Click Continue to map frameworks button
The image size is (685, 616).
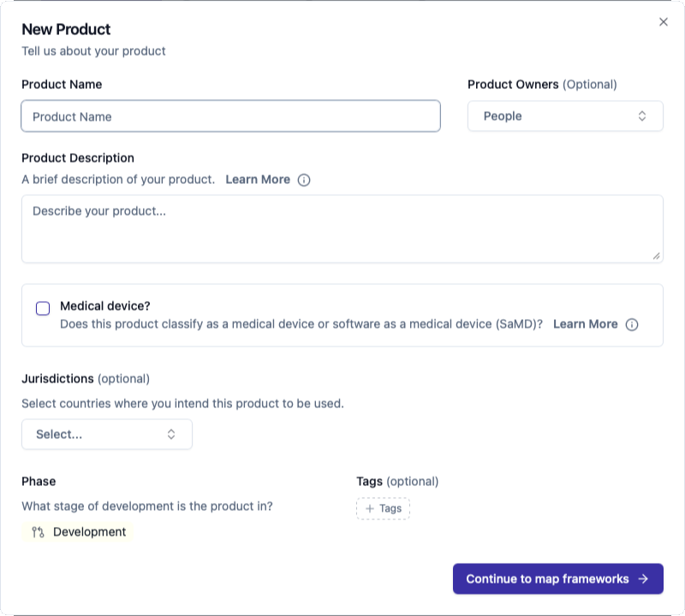point(558,579)
